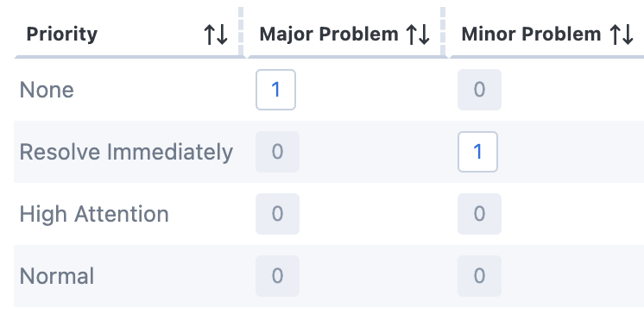Select the Resolve Immediately row label

[x=126, y=153]
